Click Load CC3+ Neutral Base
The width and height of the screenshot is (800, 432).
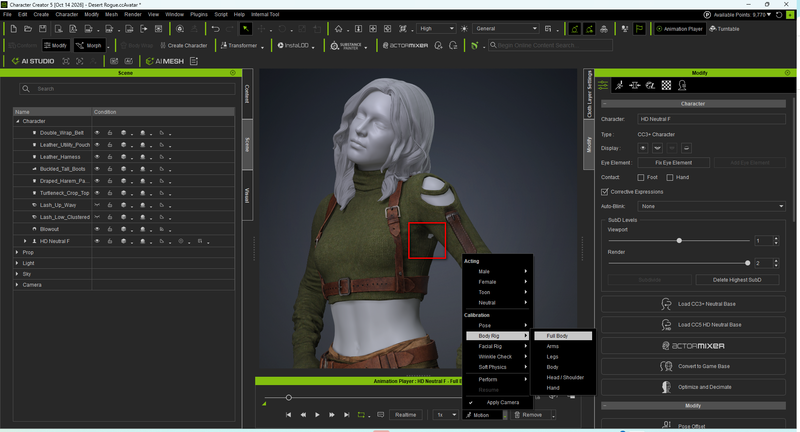pyautogui.click(x=693, y=304)
